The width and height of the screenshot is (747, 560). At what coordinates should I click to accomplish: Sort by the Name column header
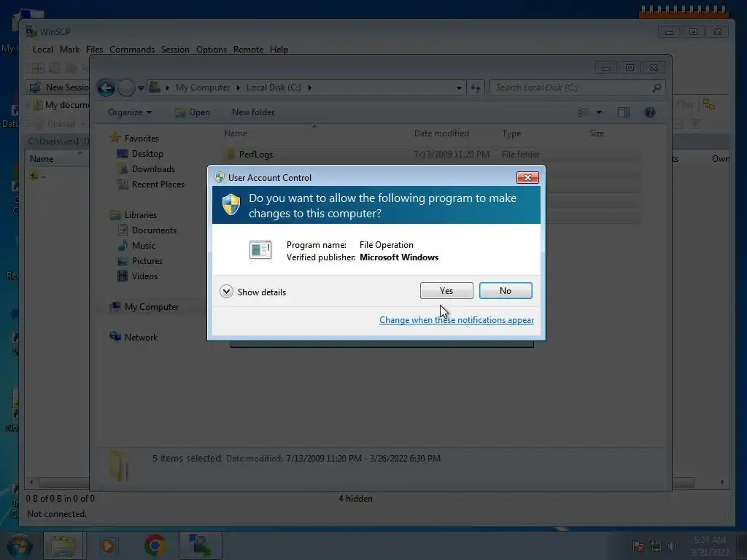(x=236, y=133)
